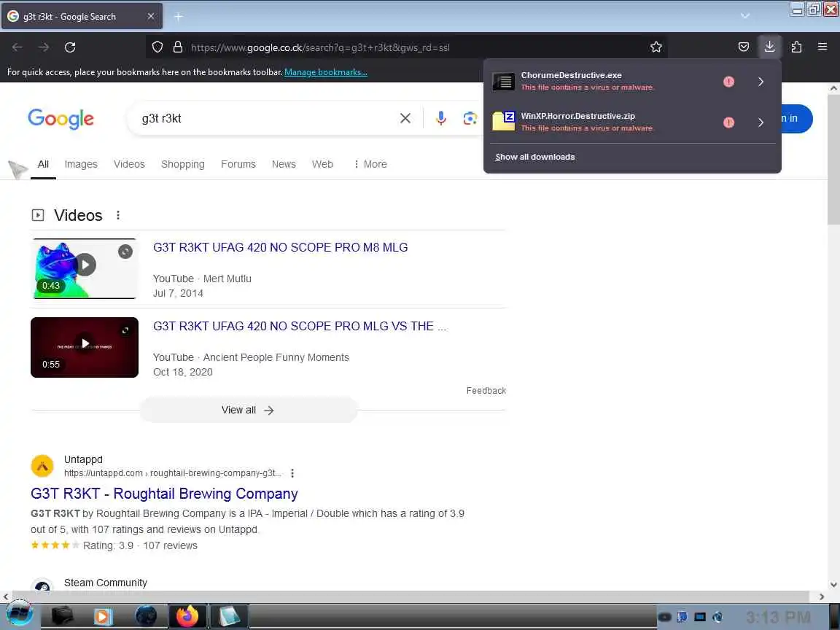Click the Firefox taskbar icon
Screen dimensions: 840x630
[187, 616]
